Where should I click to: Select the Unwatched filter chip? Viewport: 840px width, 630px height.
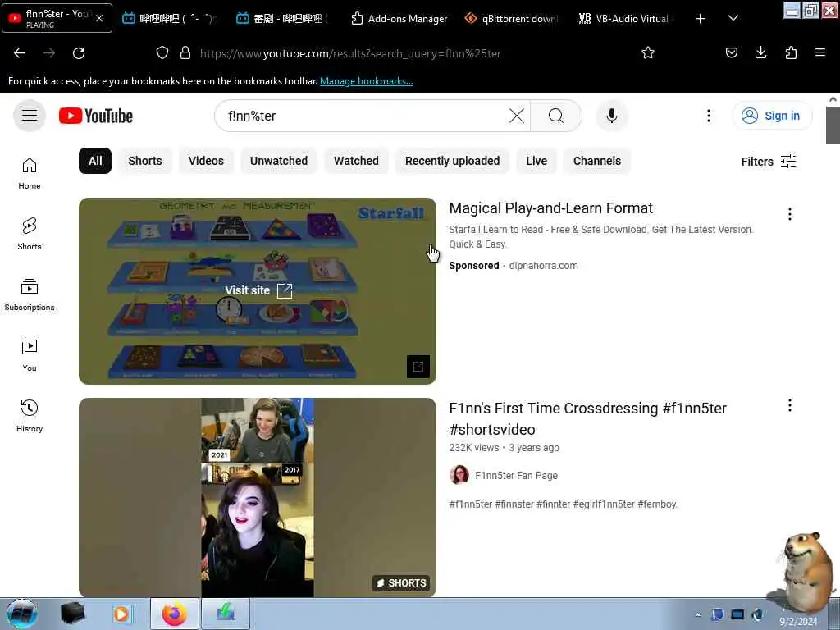(x=279, y=161)
